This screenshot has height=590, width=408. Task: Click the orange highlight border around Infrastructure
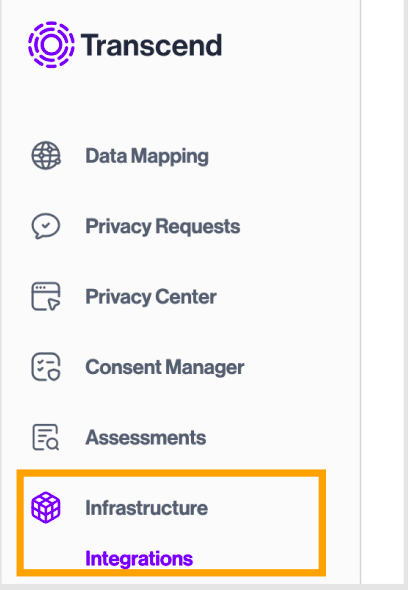(171, 473)
